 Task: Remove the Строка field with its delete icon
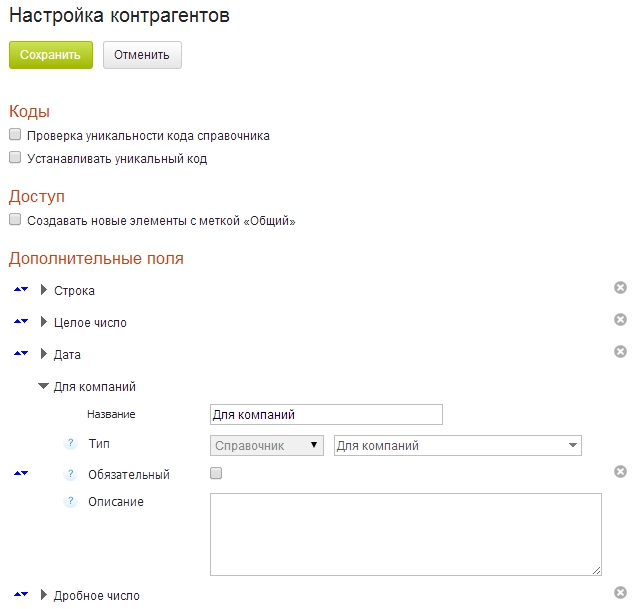[620, 288]
